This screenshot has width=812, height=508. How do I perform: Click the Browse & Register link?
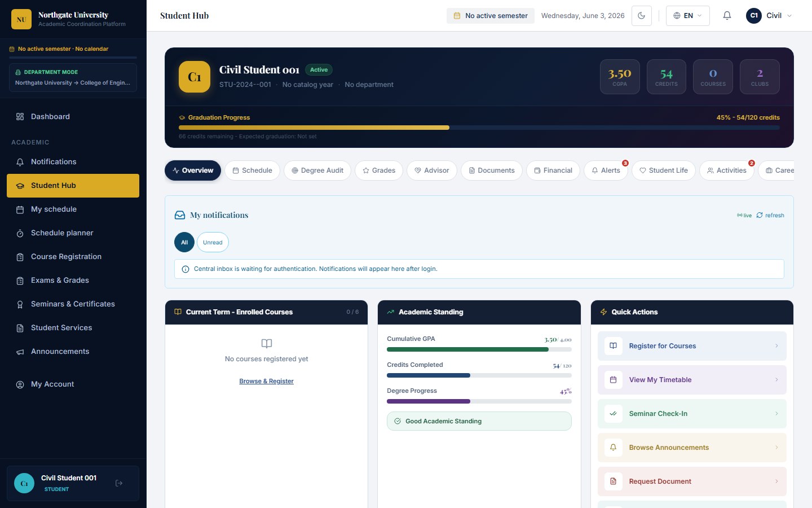pos(266,381)
